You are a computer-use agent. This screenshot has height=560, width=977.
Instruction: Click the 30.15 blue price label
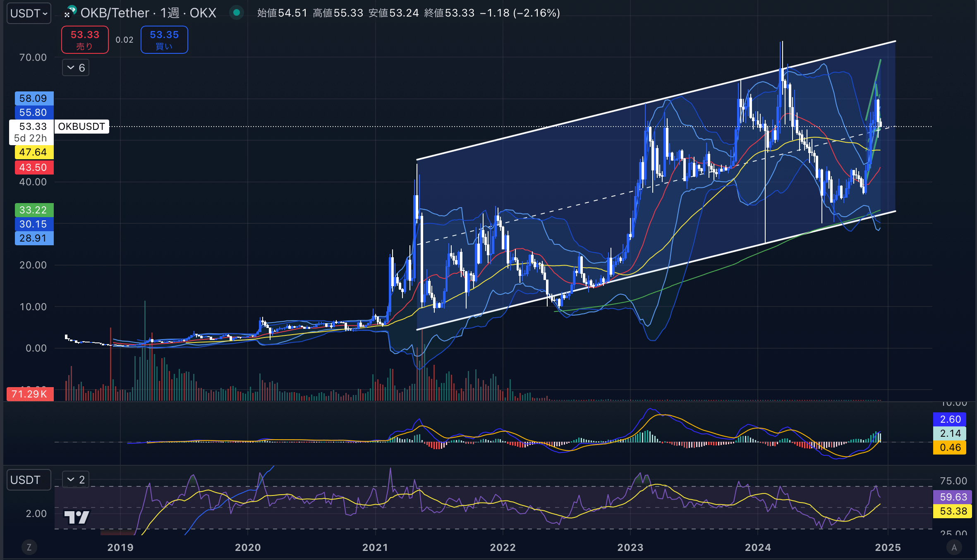34,224
